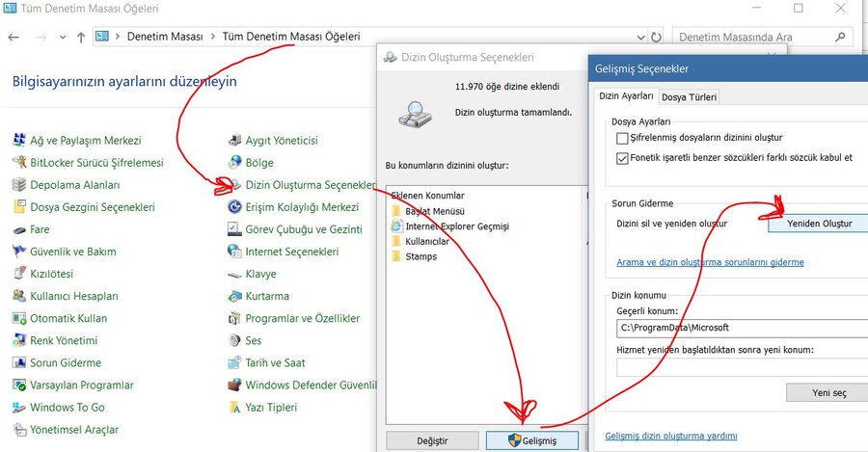
Task: Open Güvenlik ve Bakım flag icon
Action: [x=19, y=252]
